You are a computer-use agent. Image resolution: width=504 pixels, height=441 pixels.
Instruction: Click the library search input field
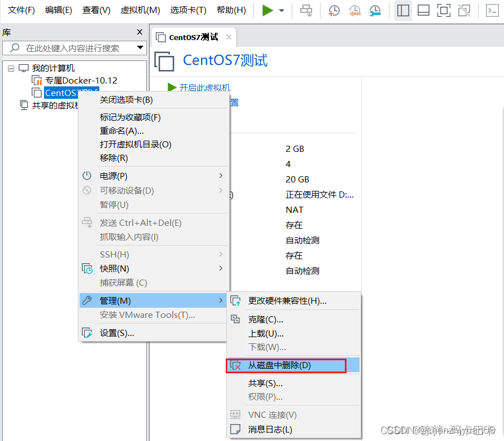pyautogui.click(x=74, y=48)
